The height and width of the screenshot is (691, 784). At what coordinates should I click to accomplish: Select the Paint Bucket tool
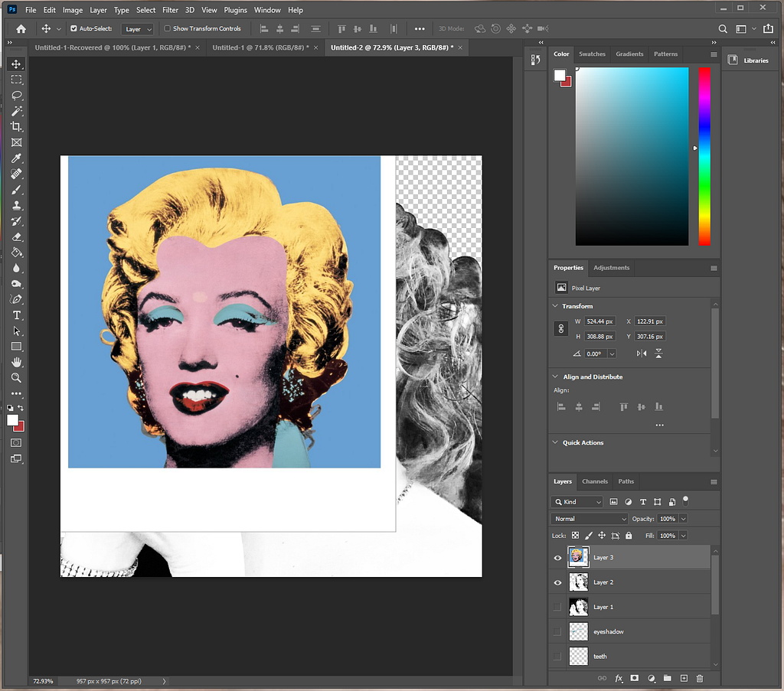tap(17, 253)
